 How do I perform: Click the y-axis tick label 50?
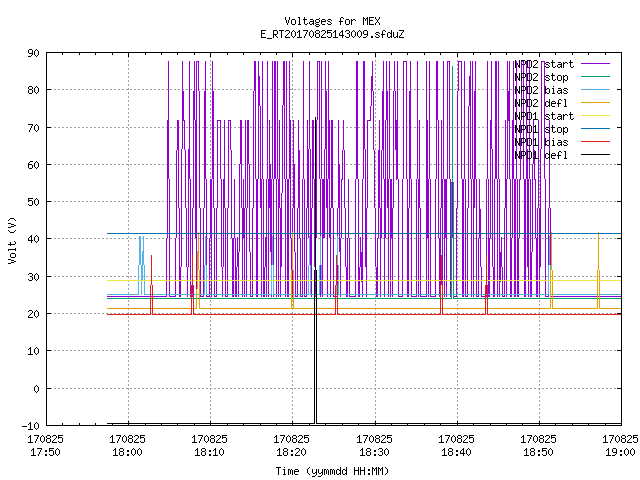coord(33,202)
